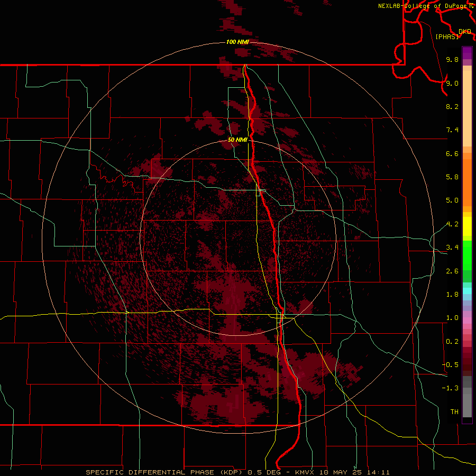Click the SPECIFIC DIFFERENTIAL PHASE (KDP) caption
476x476 pixels.
click(x=164, y=472)
